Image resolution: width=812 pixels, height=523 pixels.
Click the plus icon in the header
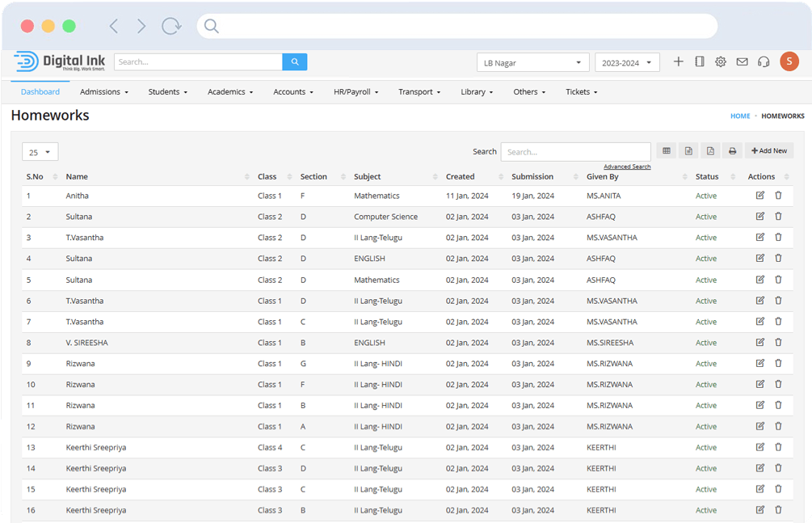679,61
